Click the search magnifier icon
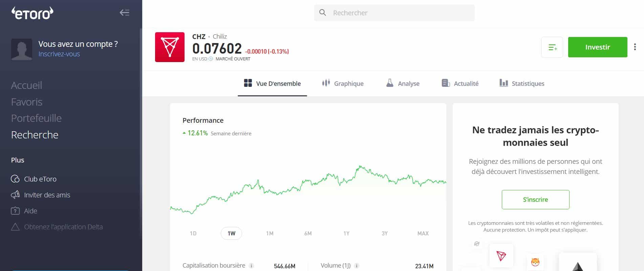644x271 pixels. coord(323,13)
